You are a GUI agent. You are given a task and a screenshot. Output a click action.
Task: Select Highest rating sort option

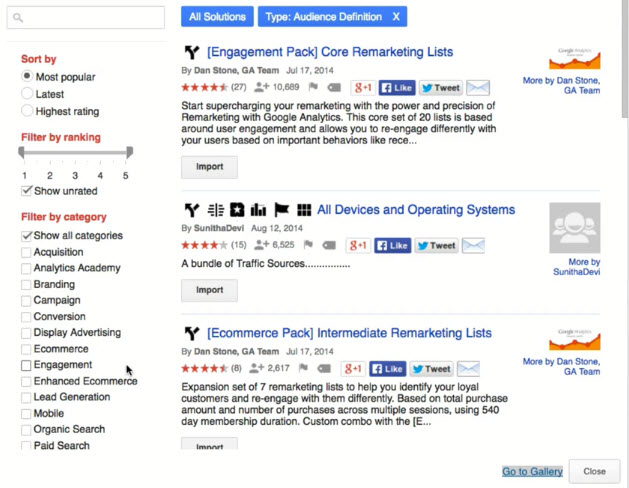(27, 110)
